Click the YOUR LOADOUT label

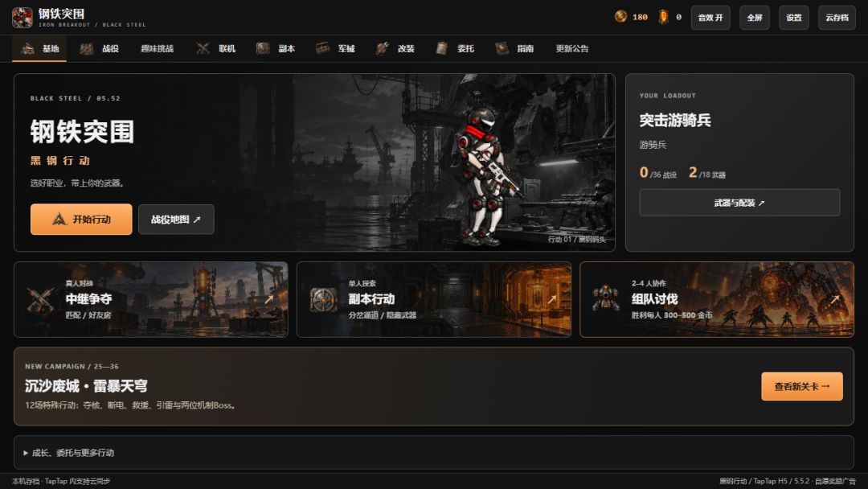(x=668, y=96)
